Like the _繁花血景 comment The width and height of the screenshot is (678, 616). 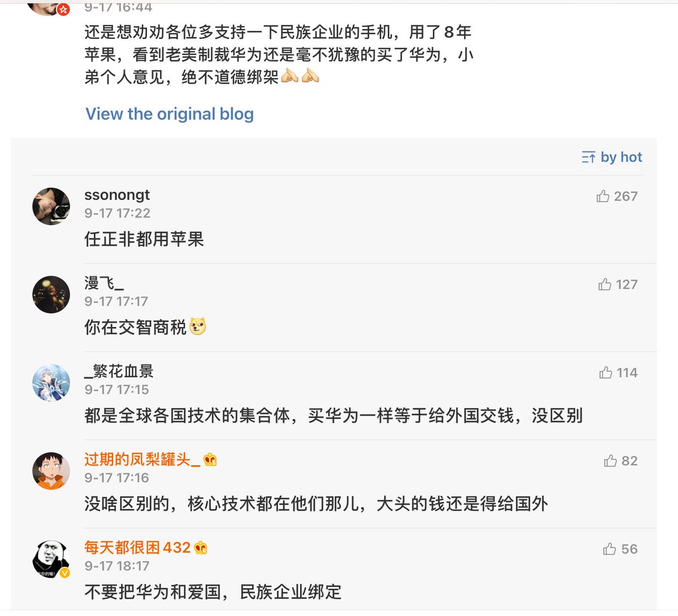[x=606, y=373]
